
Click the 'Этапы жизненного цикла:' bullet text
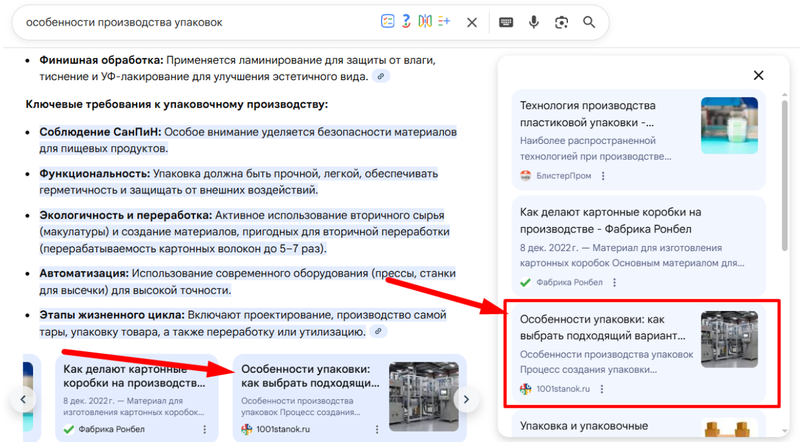click(x=112, y=315)
